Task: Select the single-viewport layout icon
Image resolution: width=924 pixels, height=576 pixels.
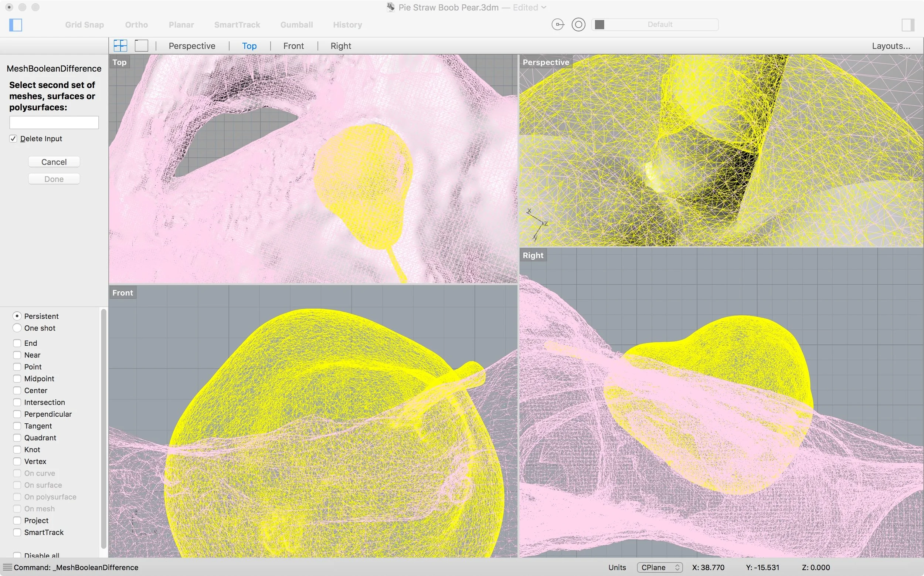Action: click(x=141, y=46)
